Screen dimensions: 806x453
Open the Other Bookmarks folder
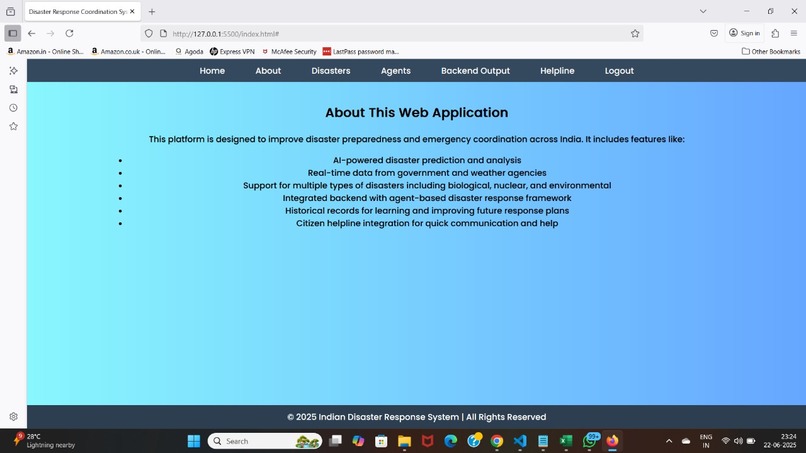coord(771,51)
